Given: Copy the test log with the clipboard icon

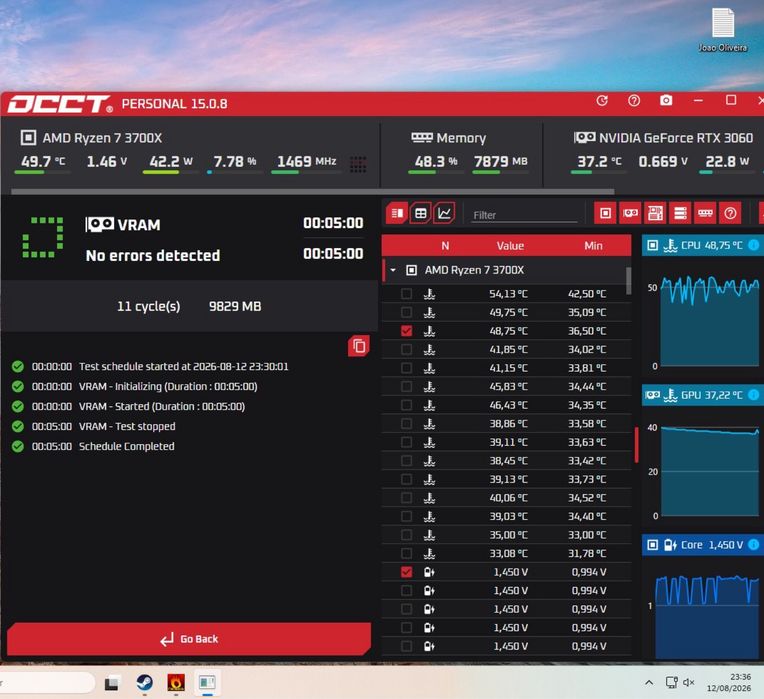Looking at the screenshot, I should click(359, 346).
